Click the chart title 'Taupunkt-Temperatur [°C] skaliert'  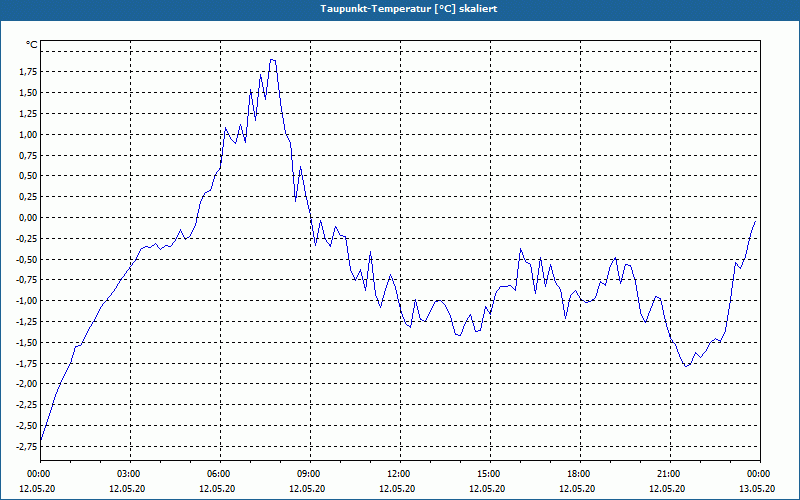[x=409, y=9]
